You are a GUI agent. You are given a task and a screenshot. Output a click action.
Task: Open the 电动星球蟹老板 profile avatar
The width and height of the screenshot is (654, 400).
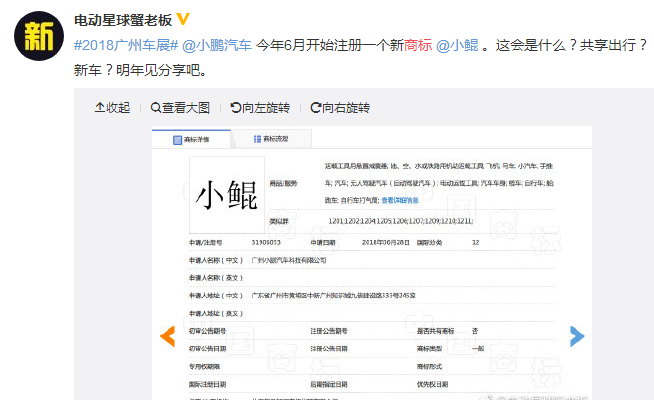[39, 36]
